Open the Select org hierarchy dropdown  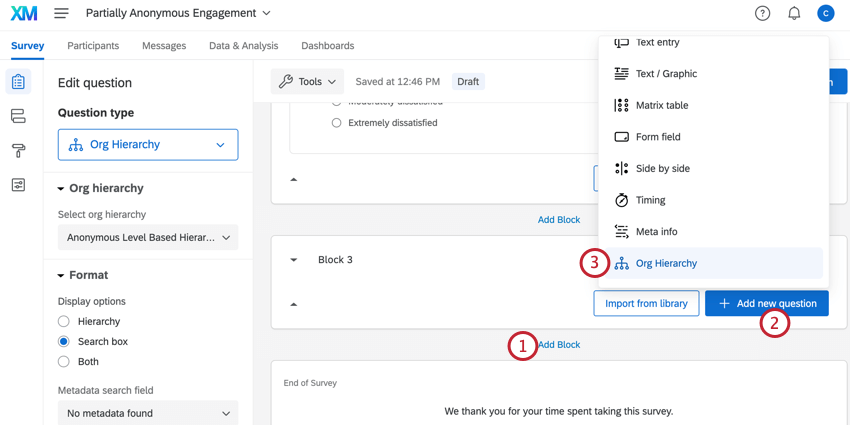click(148, 238)
